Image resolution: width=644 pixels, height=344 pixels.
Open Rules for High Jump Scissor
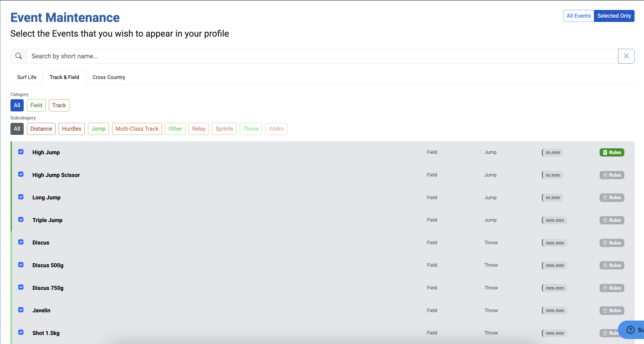tap(612, 175)
